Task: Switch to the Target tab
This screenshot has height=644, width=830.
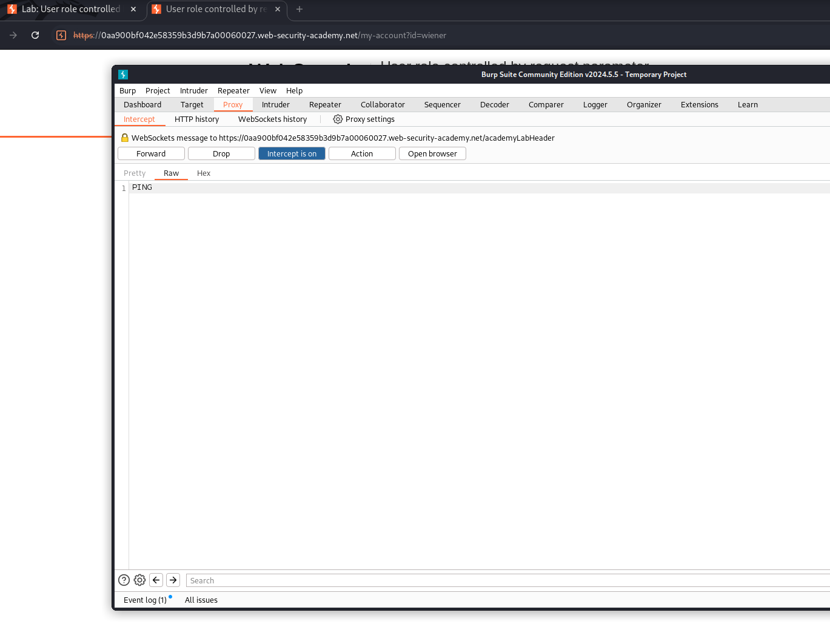Action: 192,105
